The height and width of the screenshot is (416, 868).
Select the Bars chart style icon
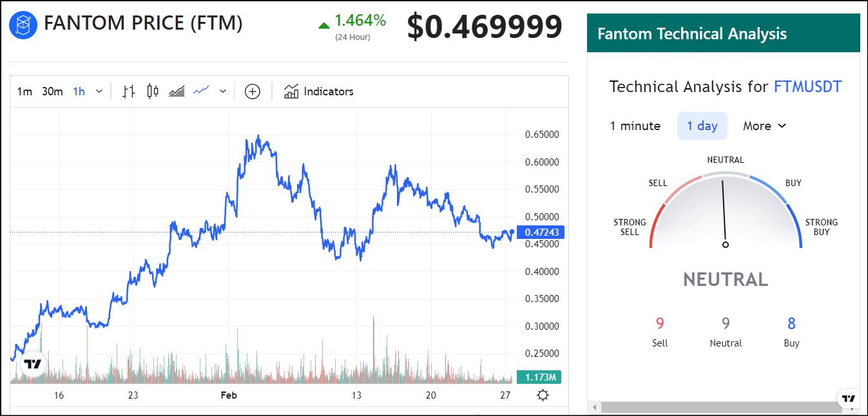click(x=129, y=91)
